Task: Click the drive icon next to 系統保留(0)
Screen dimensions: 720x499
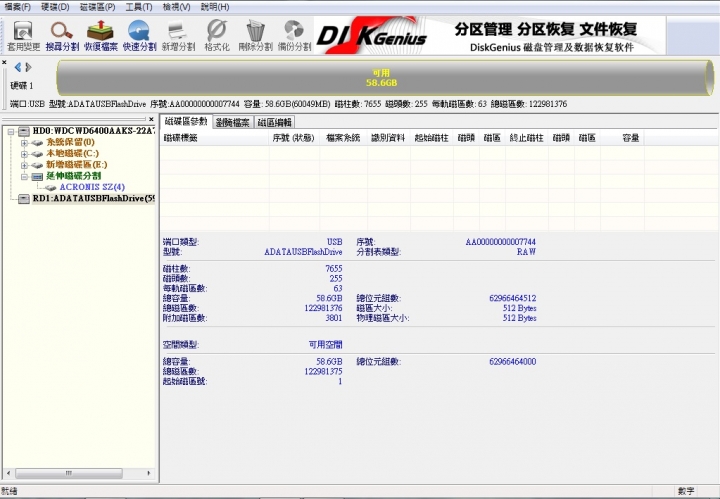Action: coord(37,143)
